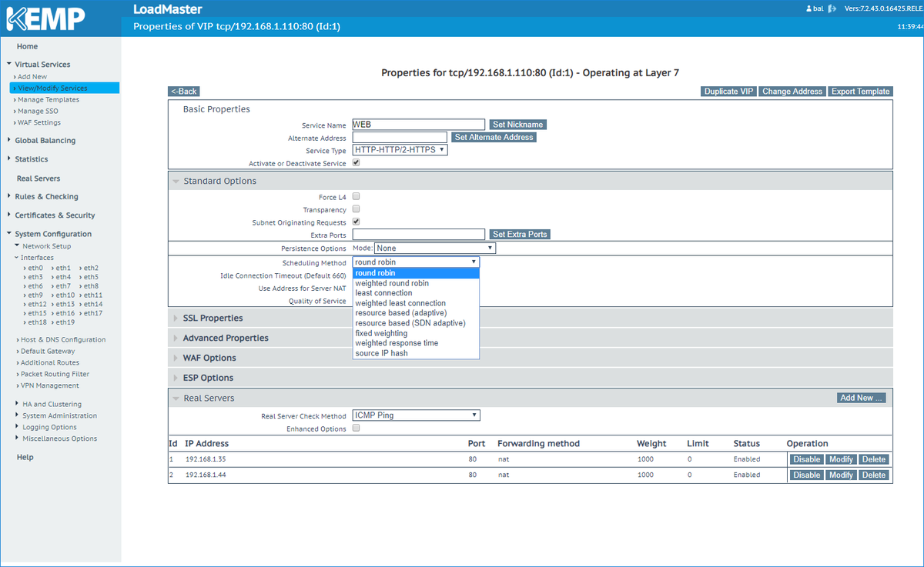924x567 pixels.
Task: Click the Duplicate VIP button
Action: click(729, 92)
